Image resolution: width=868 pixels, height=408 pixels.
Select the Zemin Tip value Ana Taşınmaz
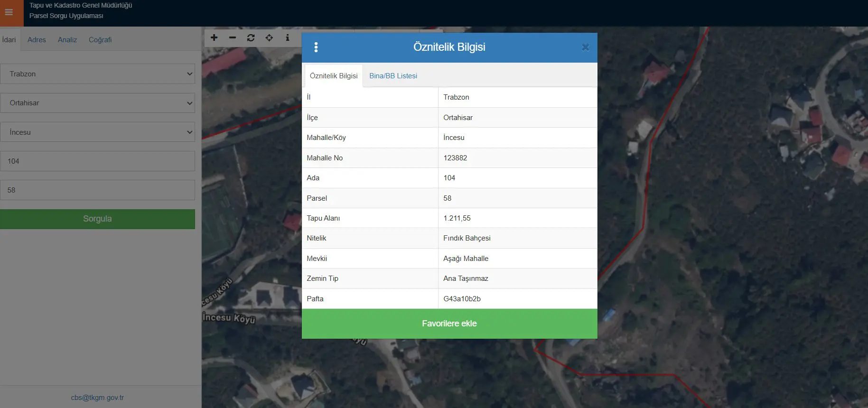(x=466, y=278)
